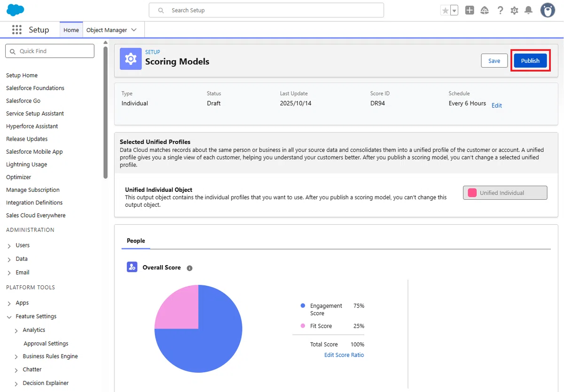
Task: Open the App Launcher grid icon
Action: pyautogui.click(x=17, y=30)
